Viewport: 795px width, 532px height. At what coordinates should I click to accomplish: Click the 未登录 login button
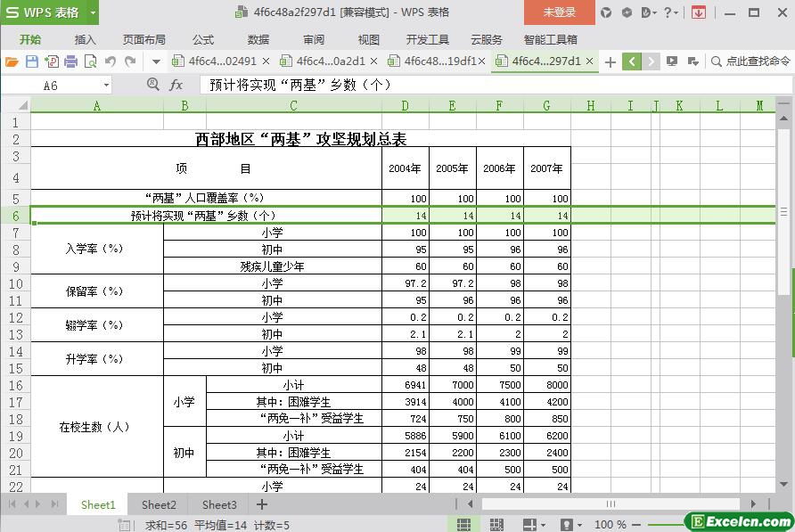click(x=560, y=12)
